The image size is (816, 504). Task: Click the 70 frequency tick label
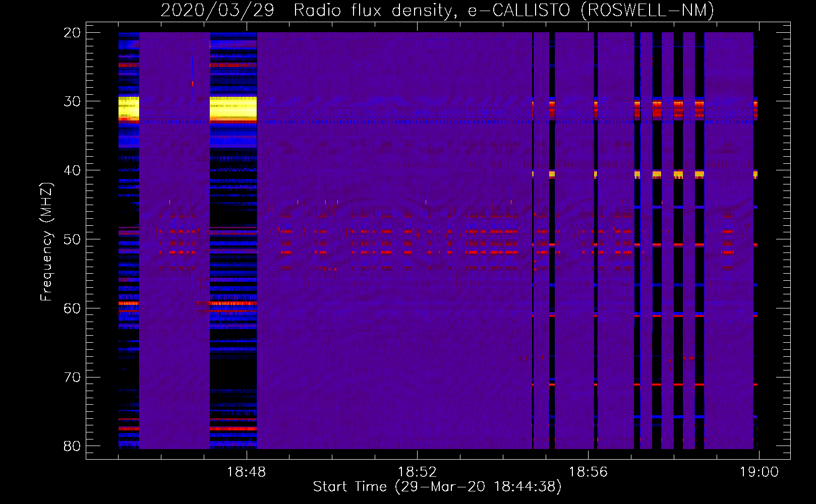[x=72, y=377]
